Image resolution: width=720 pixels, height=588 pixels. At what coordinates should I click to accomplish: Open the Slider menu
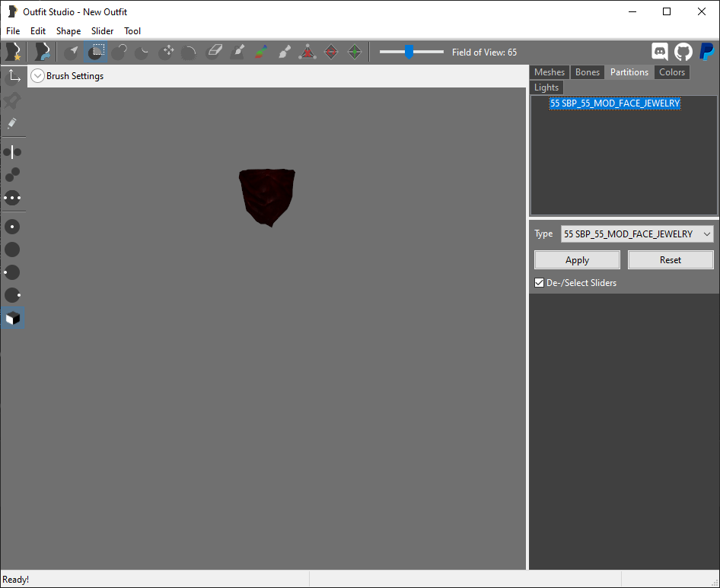coord(103,30)
